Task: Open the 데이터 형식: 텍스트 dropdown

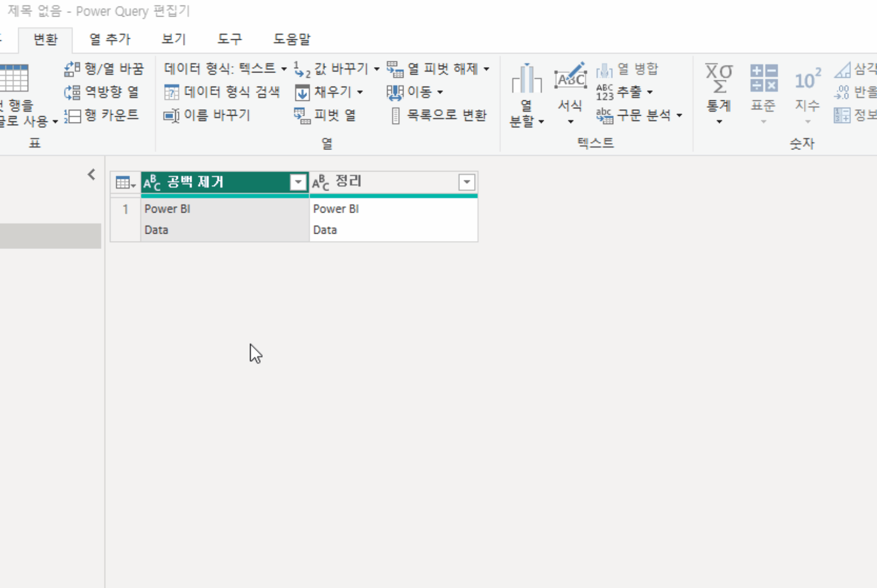Action: click(x=225, y=69)
